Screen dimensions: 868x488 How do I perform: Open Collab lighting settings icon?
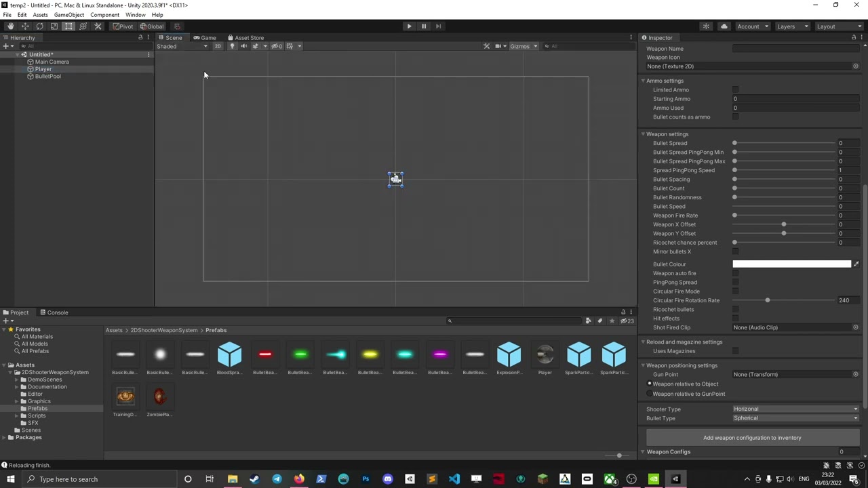[x=706, y=26]
